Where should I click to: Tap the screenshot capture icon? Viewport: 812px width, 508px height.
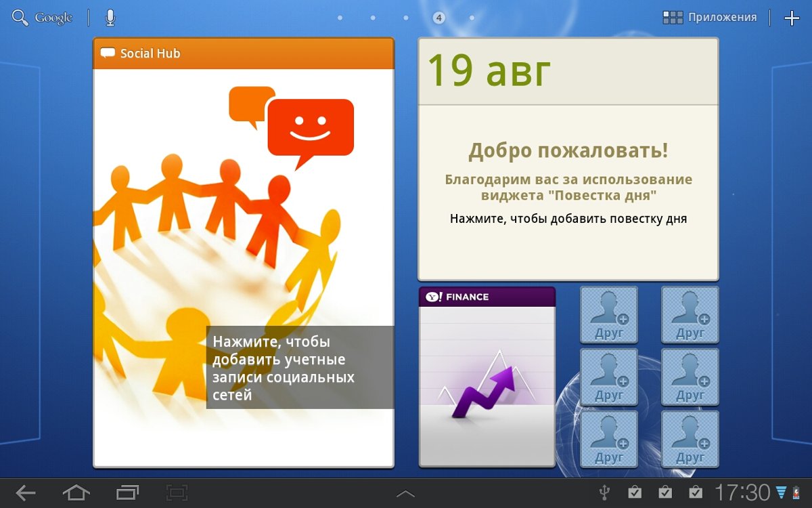pos(177,492)
